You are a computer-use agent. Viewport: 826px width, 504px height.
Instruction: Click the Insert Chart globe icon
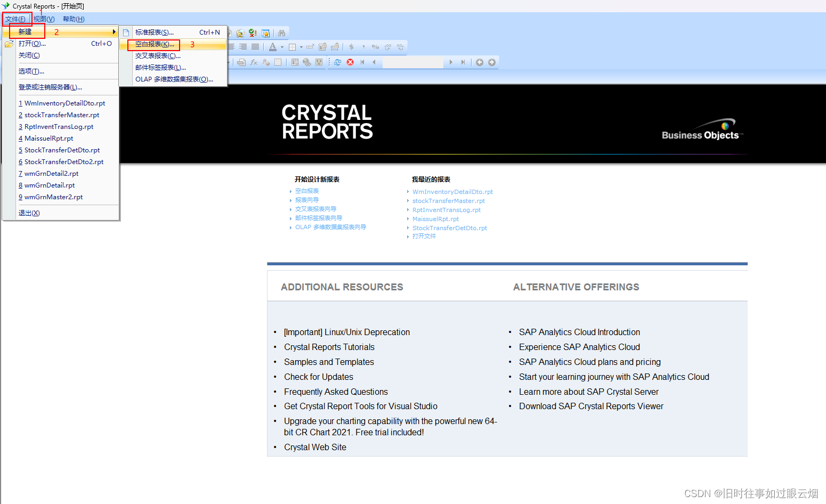(x=306, y=62)
